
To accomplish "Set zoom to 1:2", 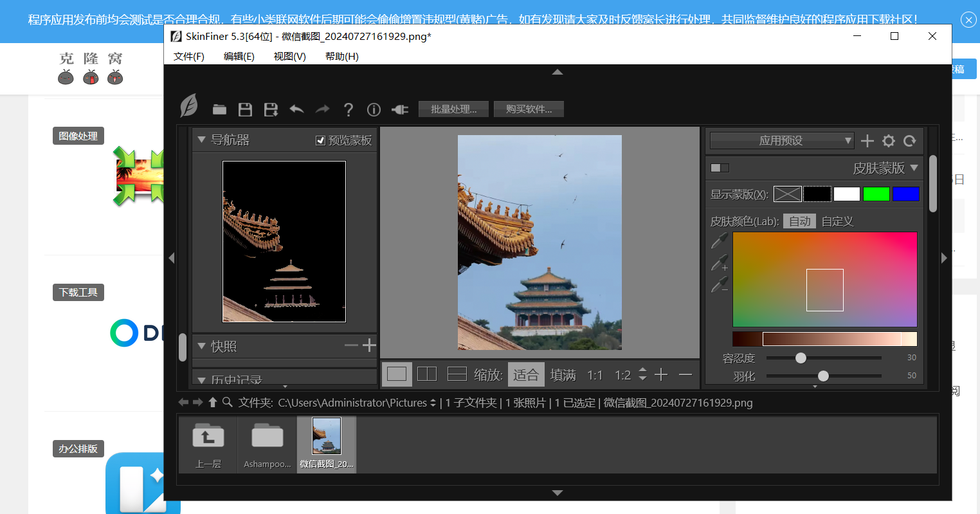I will (622, 374).
